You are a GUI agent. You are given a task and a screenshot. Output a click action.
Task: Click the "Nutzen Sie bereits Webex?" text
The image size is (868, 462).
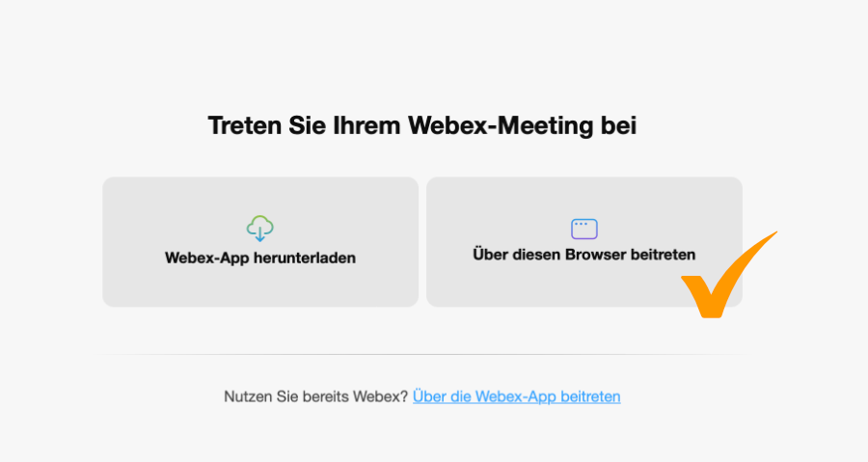[316, 396]
